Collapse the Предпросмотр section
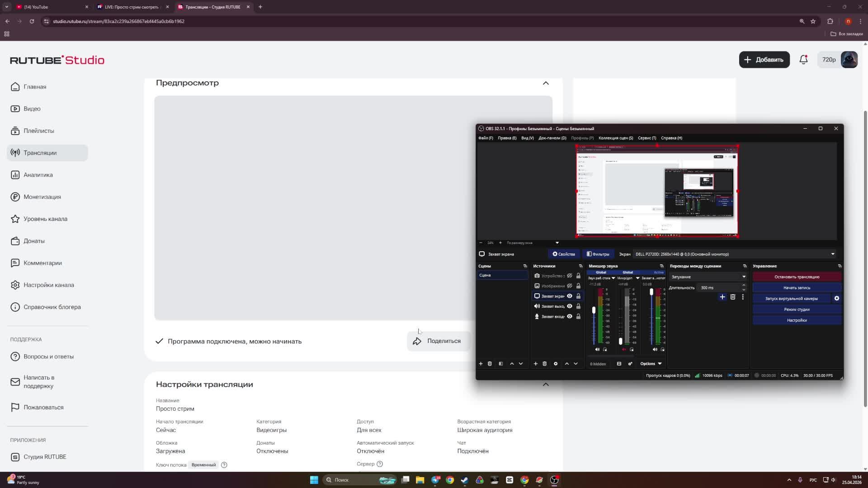 [546, 83]
